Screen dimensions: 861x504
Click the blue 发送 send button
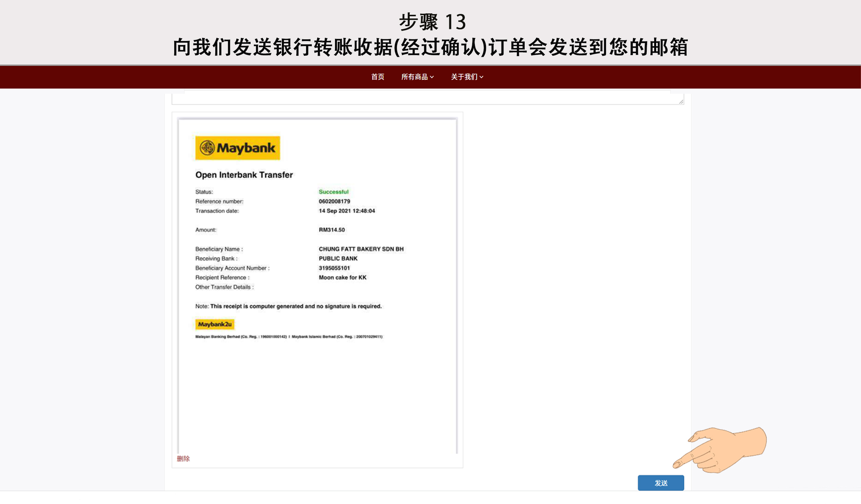(x=661, y=483)
